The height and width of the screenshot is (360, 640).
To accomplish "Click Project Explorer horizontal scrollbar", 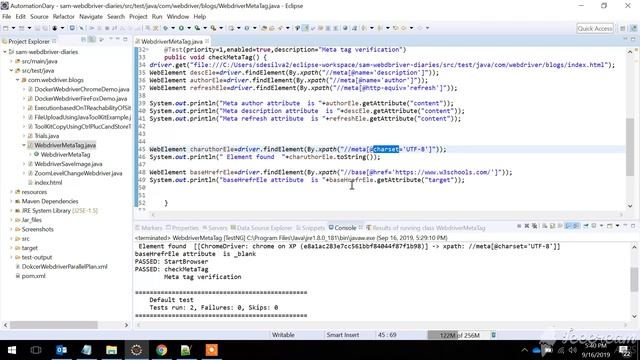I will pyautogui.click(x=53, y=325).
